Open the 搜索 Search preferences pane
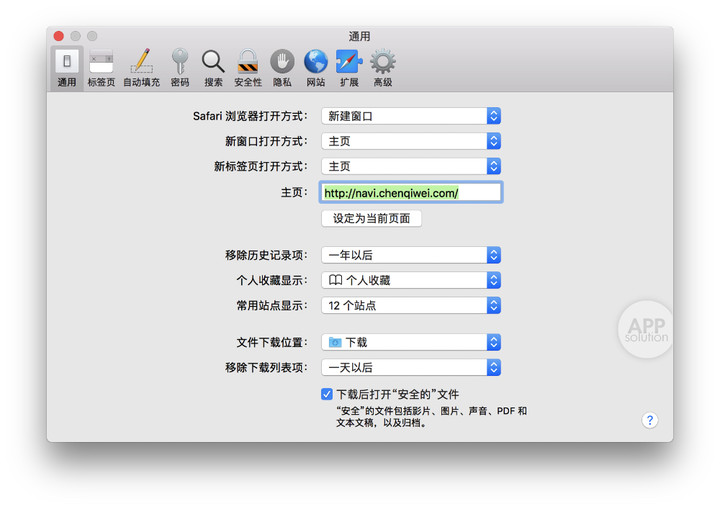Image resolution: width=720 pixels, height=509 pixels. click(213, 68)
